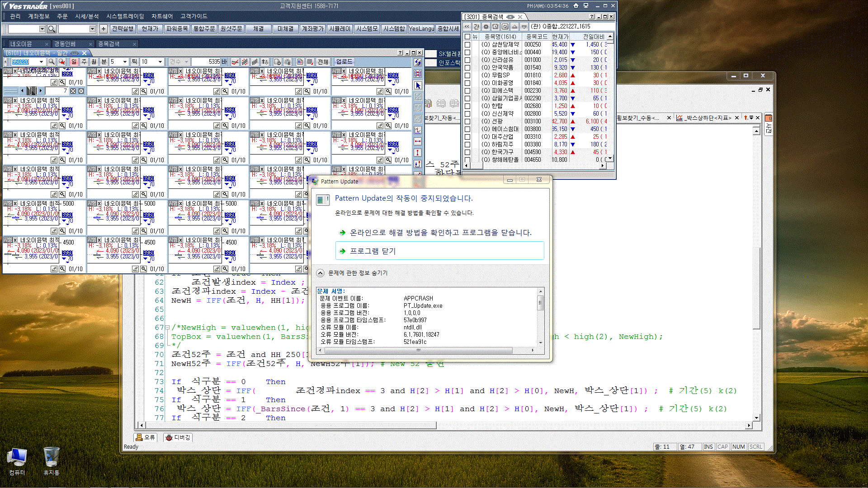The height and width of the screenshot is (488, 868).
Task: Check the box for 무림SP row
Action: pos(467,75)
